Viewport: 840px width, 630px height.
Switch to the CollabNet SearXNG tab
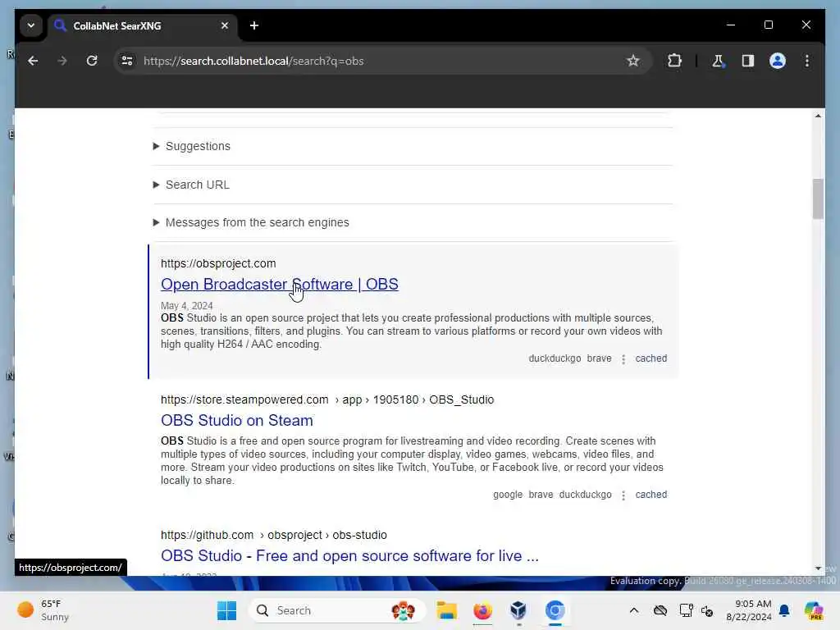(142, 25)
